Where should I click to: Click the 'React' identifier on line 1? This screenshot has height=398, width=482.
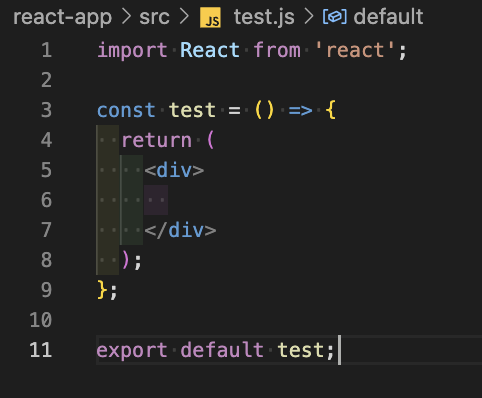click(210, 50)
